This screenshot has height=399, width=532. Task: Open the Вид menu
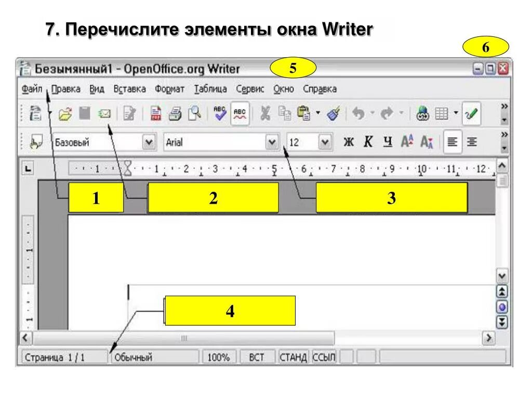97,89
